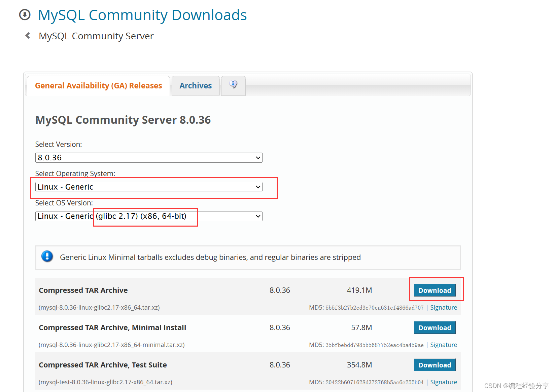The height and width of the screenshot is (392, 554).
Task: Click the Signature link for Minimal Install
Action: click(444, 345)
